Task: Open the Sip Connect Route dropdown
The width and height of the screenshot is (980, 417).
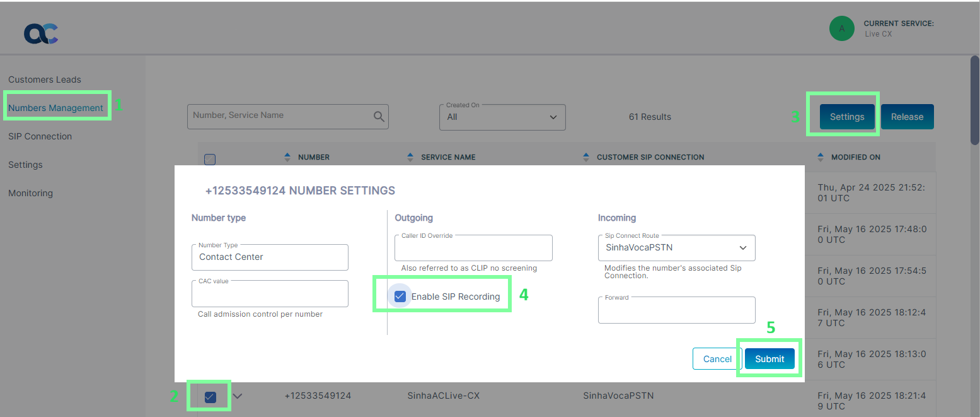Action: click(x=676, y=248)
